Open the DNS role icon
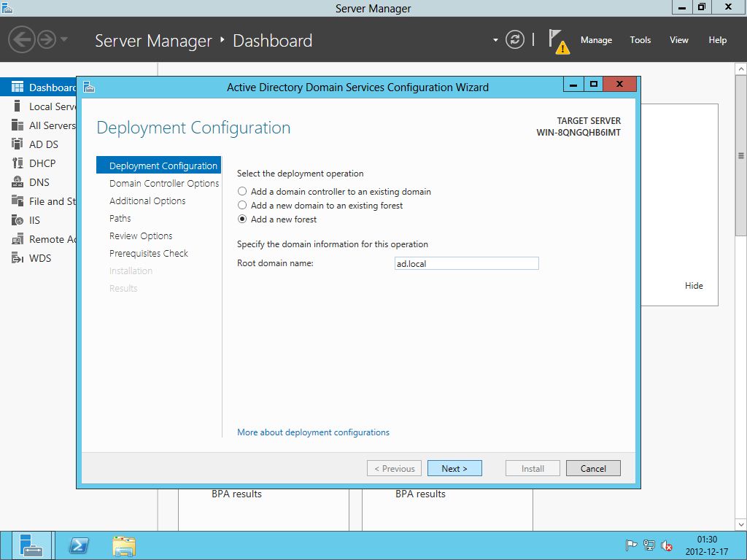This screenshot has height=560, width=747. click(x=18, y=182)
